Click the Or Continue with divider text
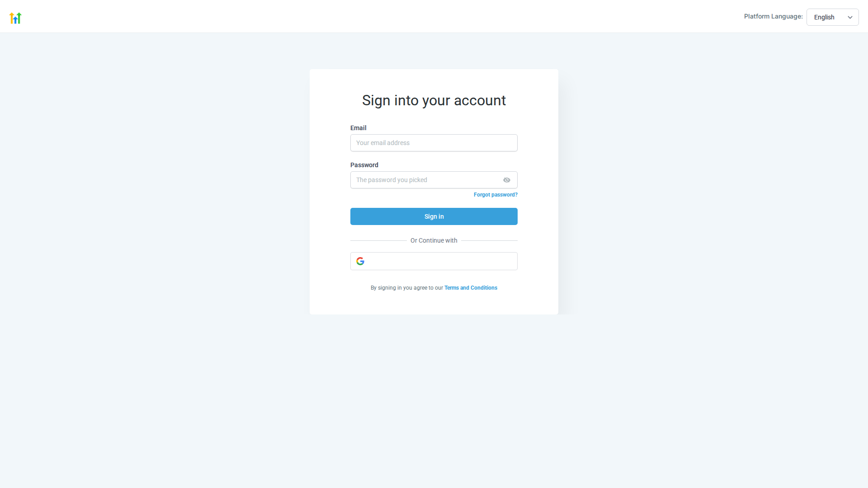This screenshot has width=868, height=488. pyautogui.click(x=434, y=240)
